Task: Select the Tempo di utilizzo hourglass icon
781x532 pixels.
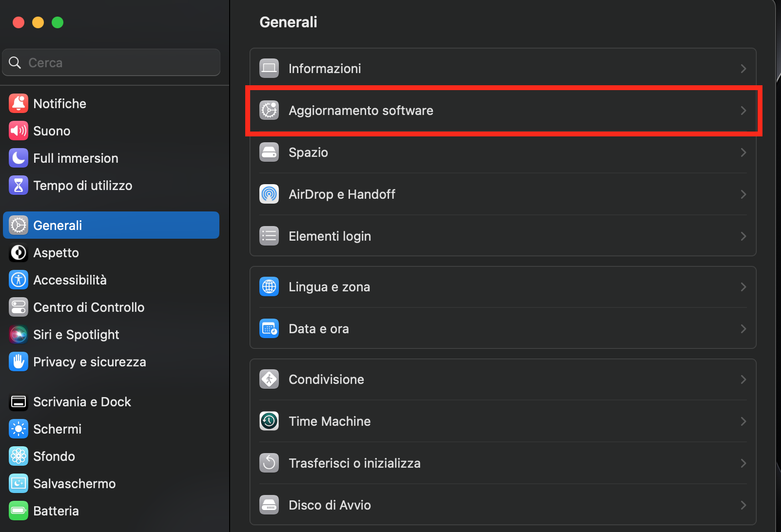Action: coord(18,185)
